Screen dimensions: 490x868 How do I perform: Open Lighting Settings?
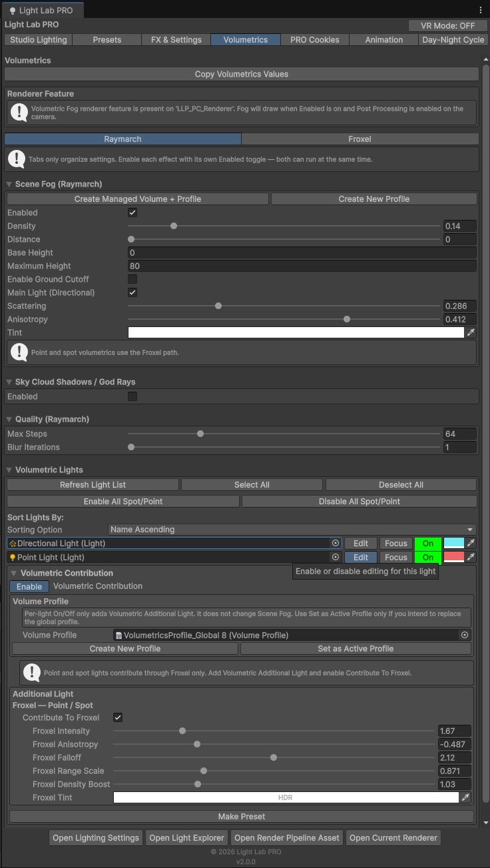click(96, 838)
